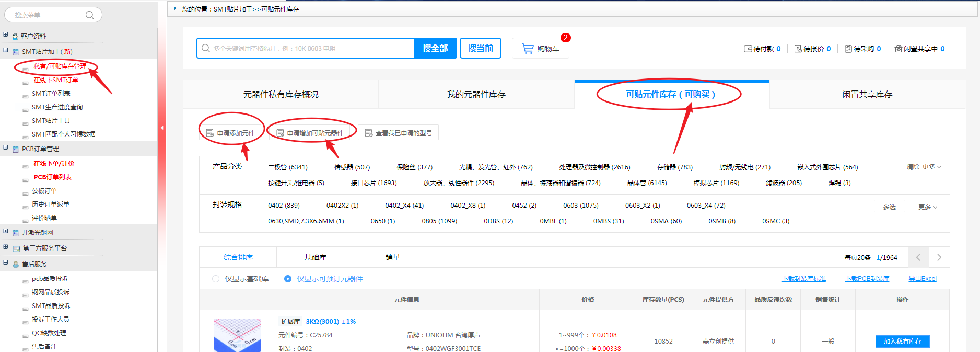Open the 闲置共享库存 tab
980x352 pixels.
click(867, 95)
